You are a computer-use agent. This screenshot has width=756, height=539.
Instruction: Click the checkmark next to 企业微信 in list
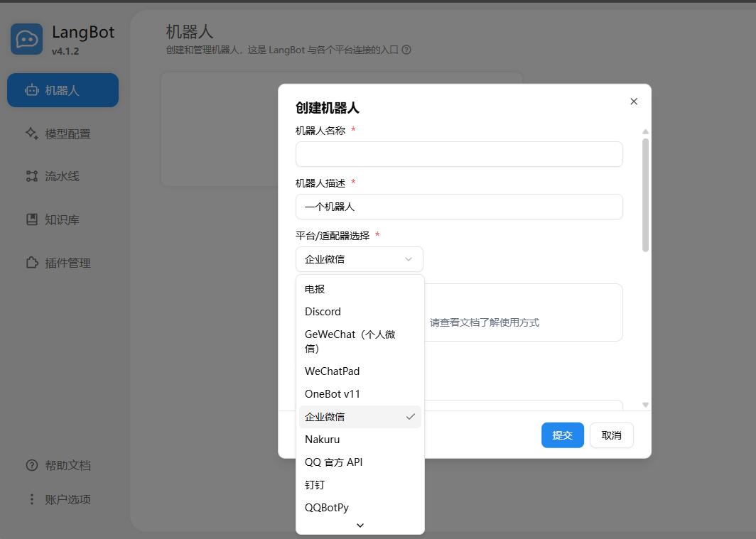click(x=410, y=417)
